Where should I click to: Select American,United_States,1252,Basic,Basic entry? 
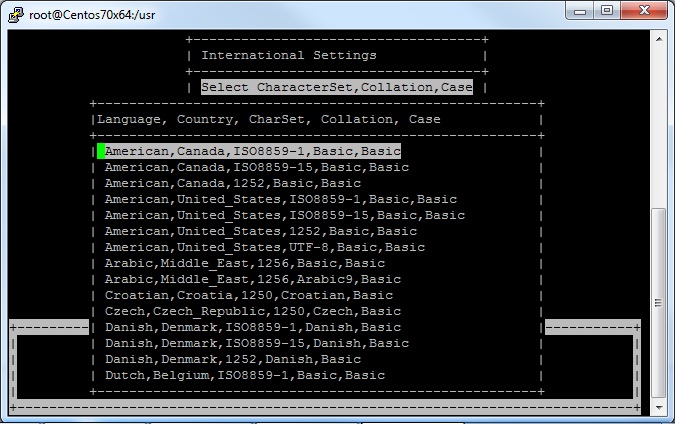click(260, 232)
